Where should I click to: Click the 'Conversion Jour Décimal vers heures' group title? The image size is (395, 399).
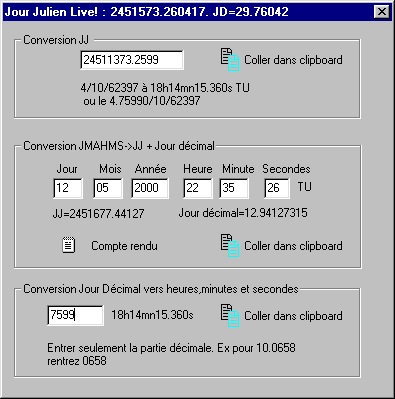[161, 289]
